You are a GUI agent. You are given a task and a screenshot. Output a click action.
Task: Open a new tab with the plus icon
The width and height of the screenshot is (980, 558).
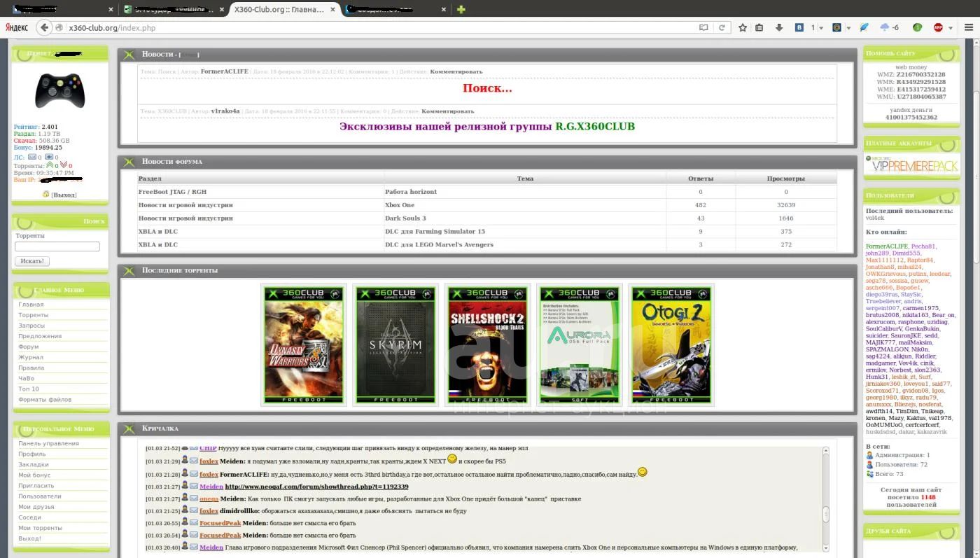(461, 9)
